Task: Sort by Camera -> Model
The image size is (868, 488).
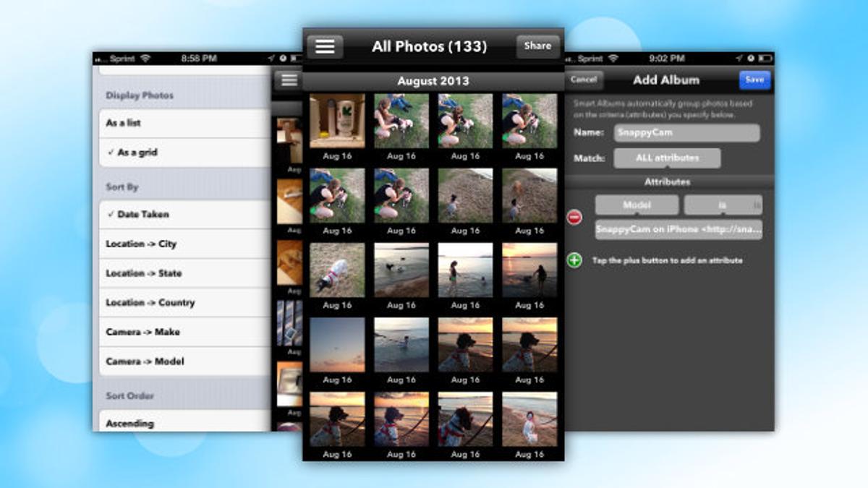Action: (x=184, y=361)
